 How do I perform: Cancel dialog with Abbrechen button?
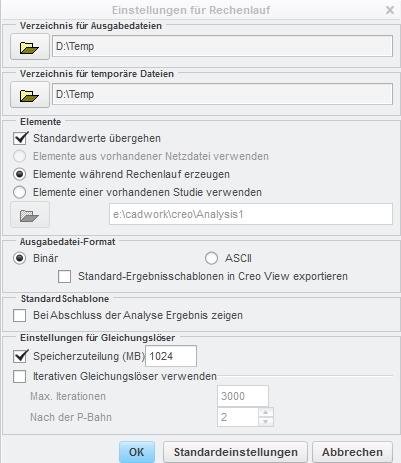(352, 452)
